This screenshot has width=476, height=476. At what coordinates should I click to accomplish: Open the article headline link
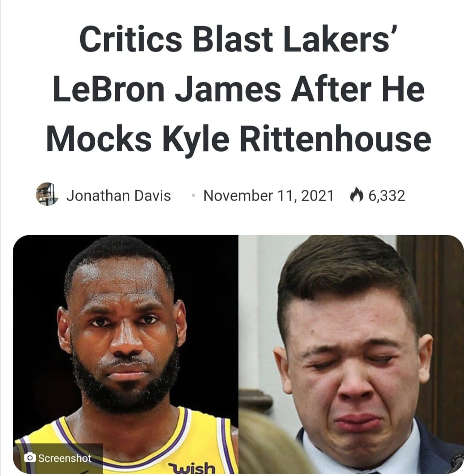click(x=238, y=88)
